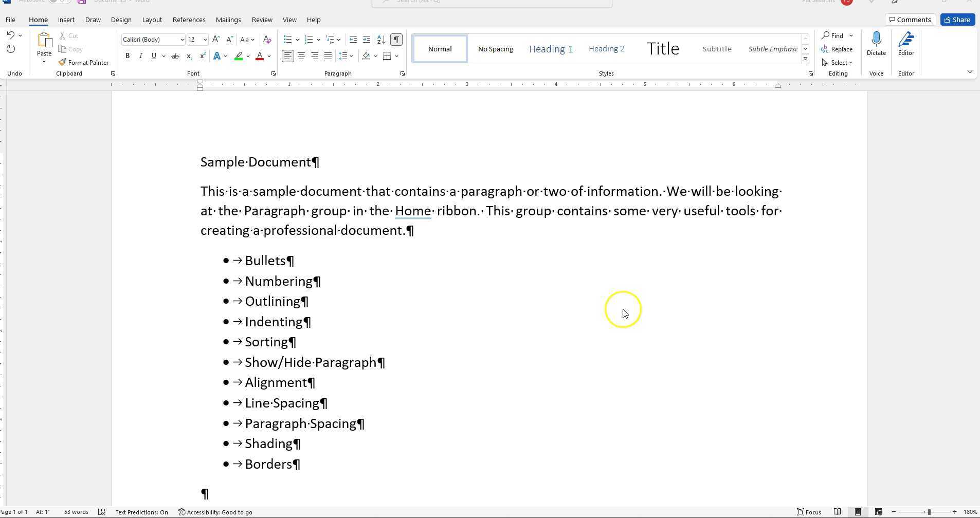Select the Format Painter tool
980x518 pixels.
(83, 62)
